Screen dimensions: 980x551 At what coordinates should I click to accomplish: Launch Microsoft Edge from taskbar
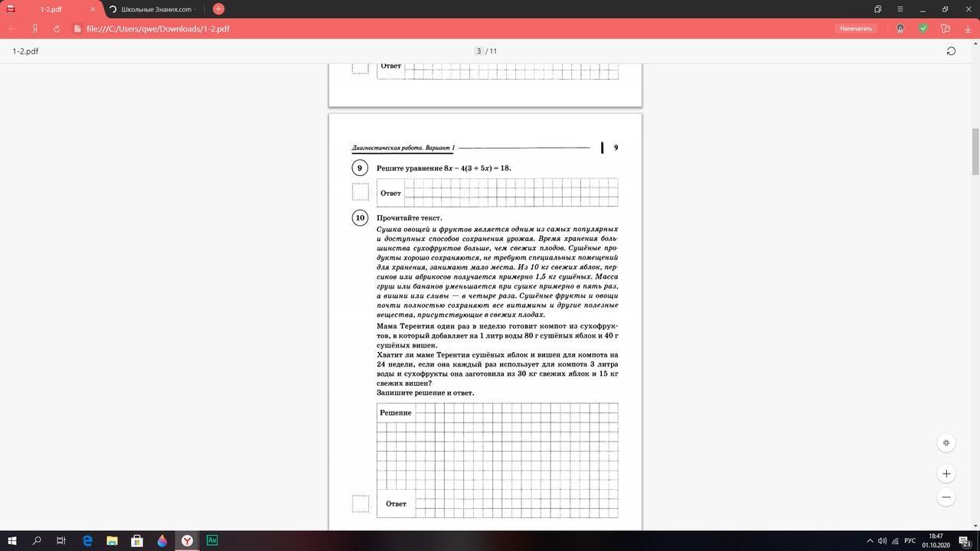point(87,540)
